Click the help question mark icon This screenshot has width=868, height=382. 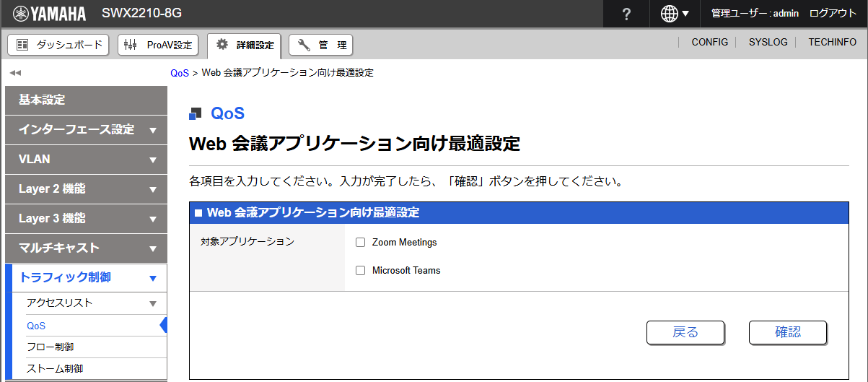[626, 14]
